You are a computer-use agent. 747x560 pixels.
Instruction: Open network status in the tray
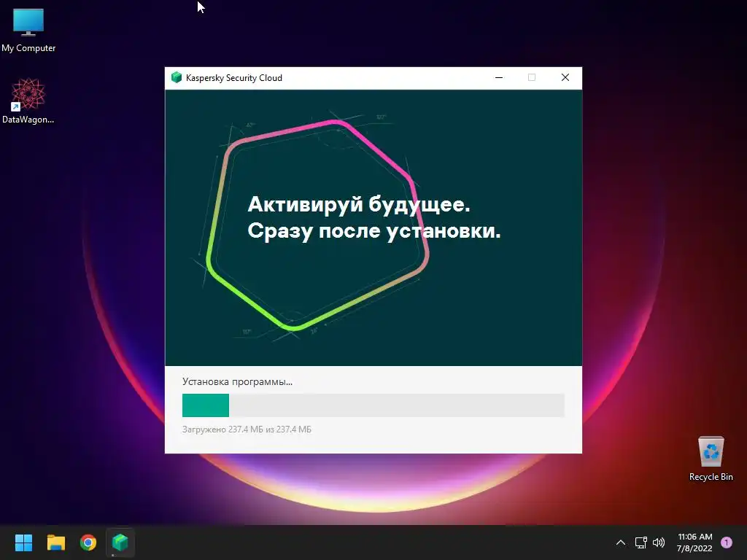point(640,542)
